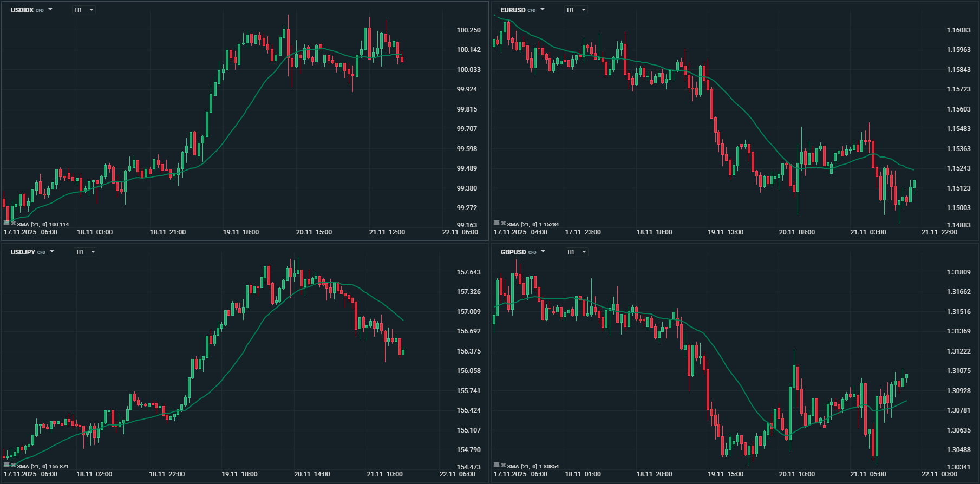Expand the EURUSD symbol selector arrow

(543, 10)
